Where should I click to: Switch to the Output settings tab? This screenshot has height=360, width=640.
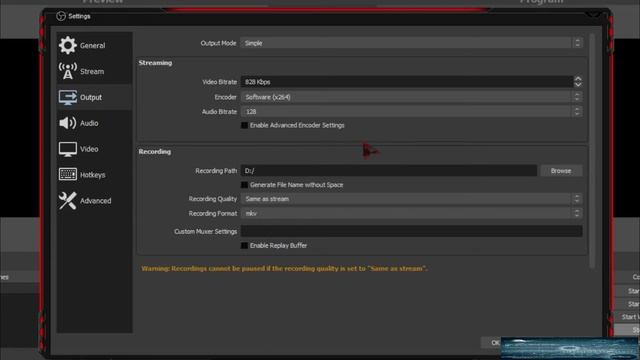tap(94, 97)
